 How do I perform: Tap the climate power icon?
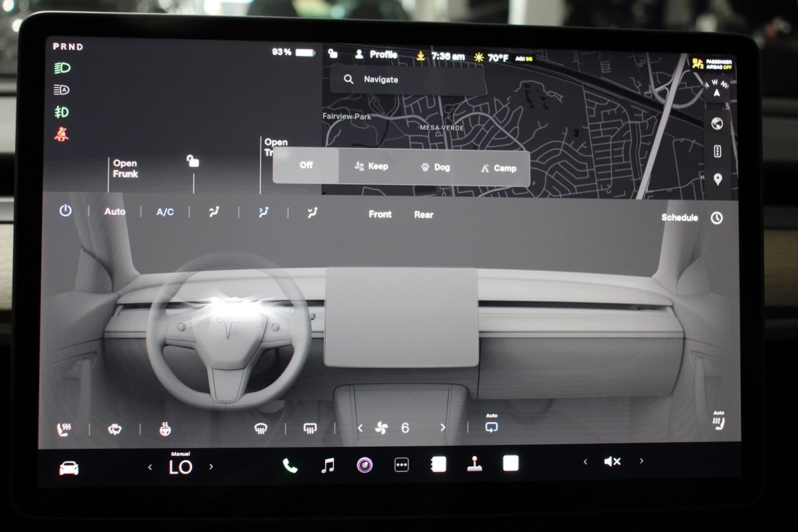[65, 211]
